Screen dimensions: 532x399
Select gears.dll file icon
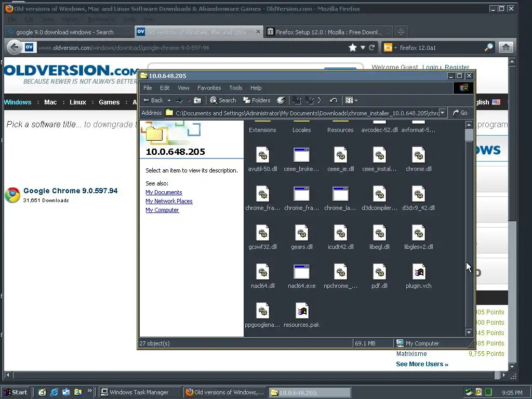(302, 233)
